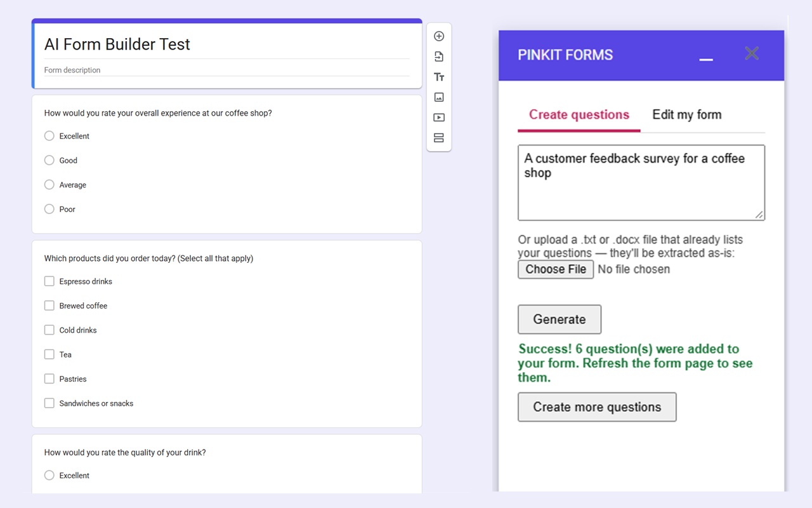Click the prompt text area
Image resolution: width=812 pixels, height=508 pixels.
[641, 183]
